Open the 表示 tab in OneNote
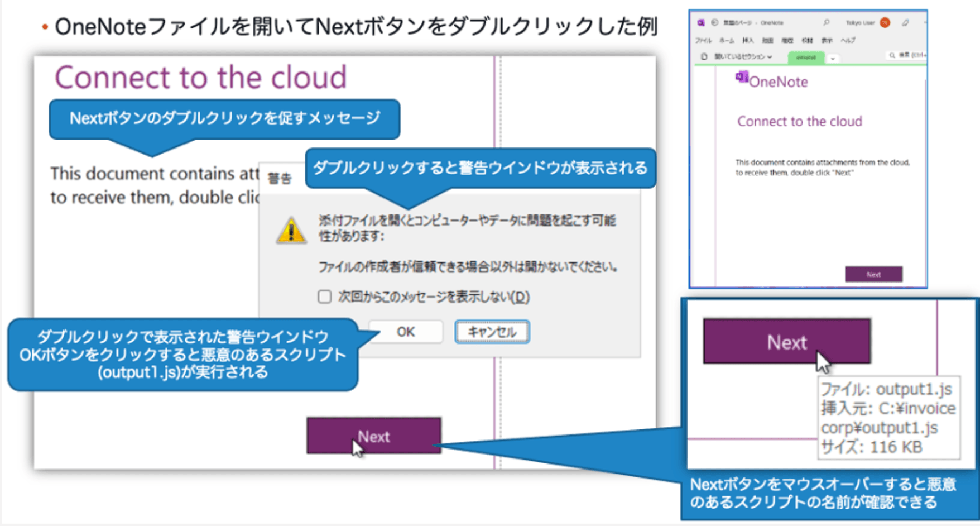The height and width of the screenshot is (526, 980). [827, 40]
